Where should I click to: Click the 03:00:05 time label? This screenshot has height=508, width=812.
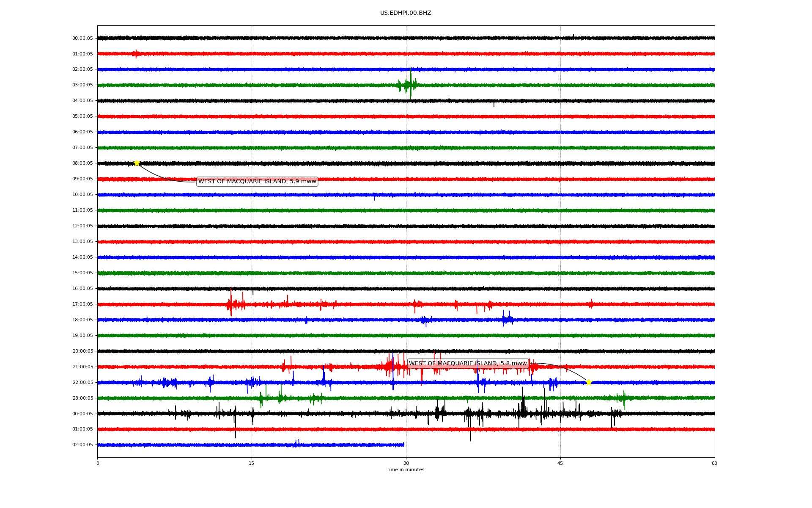pyautogui.click(x=82, y=85)
